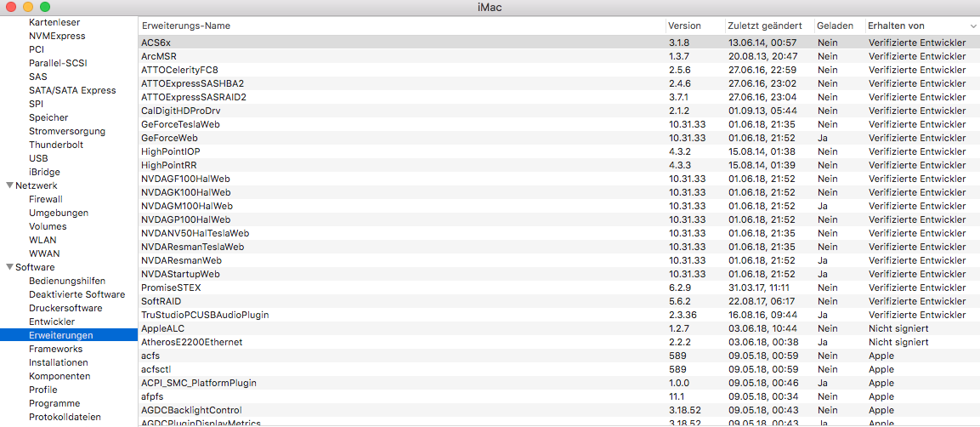
Task: Open the USB sidebar entry
Action: click(x=38, y=158)
